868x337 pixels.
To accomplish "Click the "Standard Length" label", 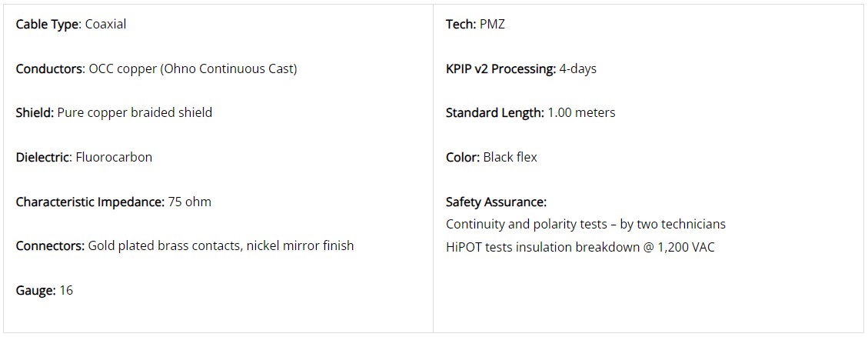I will click(495, 112).
